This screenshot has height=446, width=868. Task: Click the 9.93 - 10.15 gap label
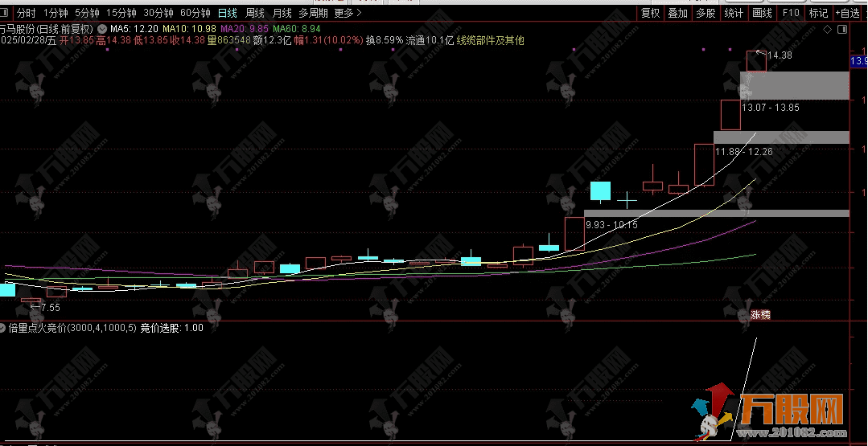point(611,225)
